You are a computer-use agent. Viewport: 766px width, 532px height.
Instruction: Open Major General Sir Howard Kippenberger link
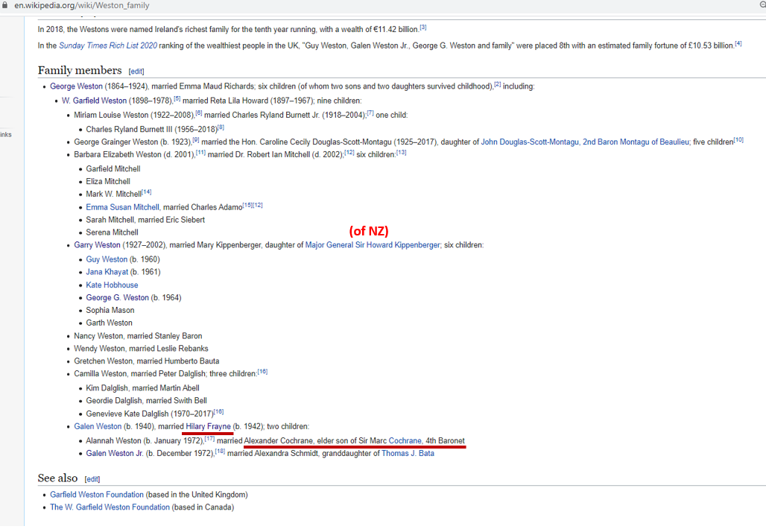pyautogui.click(x=373, y=244)
